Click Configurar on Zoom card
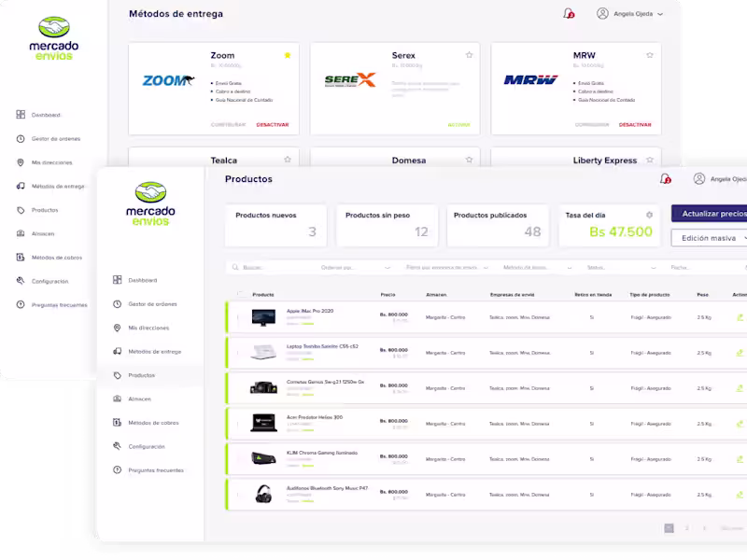The image size is (747, 560). coord(228,125)
